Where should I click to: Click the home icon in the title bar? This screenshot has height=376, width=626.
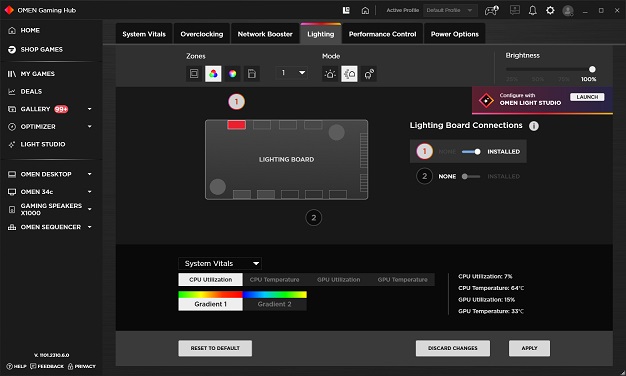[x=365, y=10]
